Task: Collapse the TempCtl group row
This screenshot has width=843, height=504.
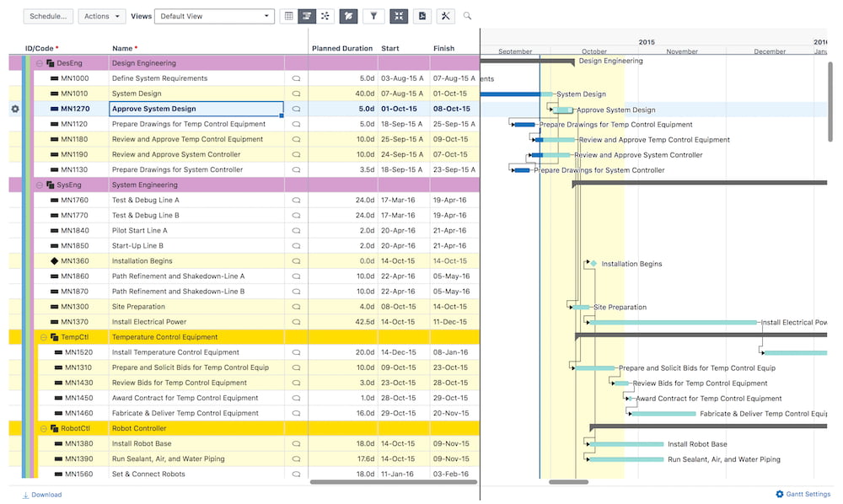Action: click(x=43, y=337)
